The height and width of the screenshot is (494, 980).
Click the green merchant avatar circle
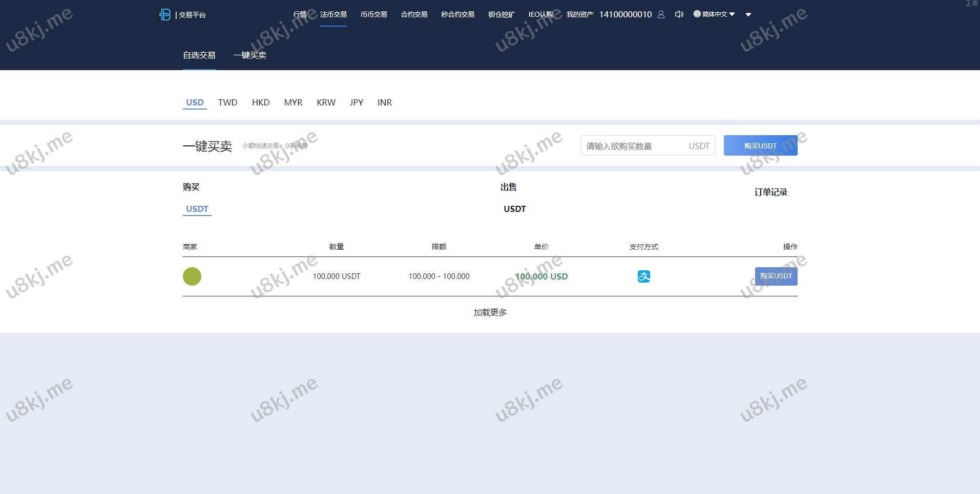click(x=192, y=276)
